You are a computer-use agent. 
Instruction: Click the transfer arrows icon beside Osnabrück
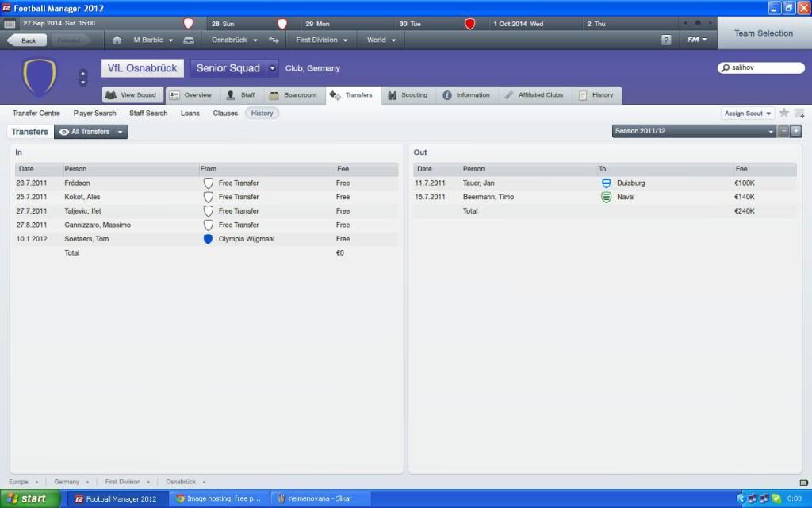(274, 40)
